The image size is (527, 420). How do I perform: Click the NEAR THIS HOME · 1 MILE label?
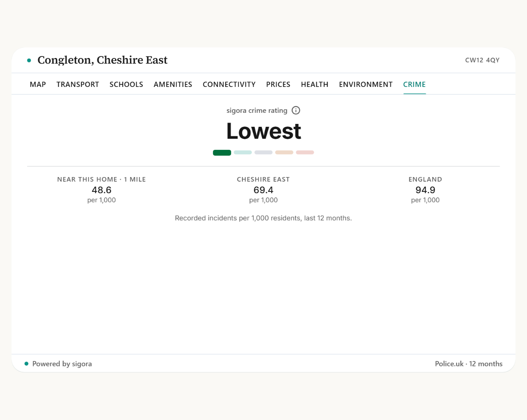point(102,180)
